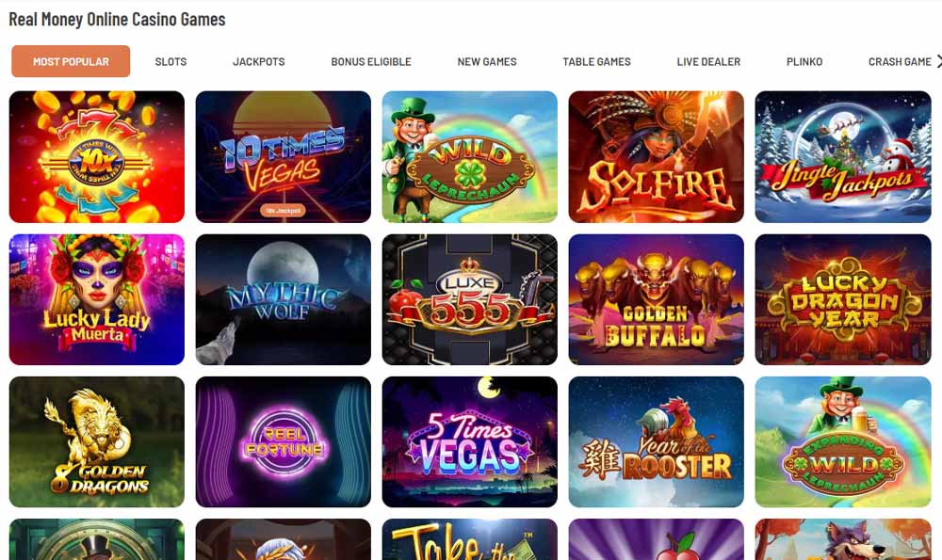Switch to the Slots tab

point(171,61)
